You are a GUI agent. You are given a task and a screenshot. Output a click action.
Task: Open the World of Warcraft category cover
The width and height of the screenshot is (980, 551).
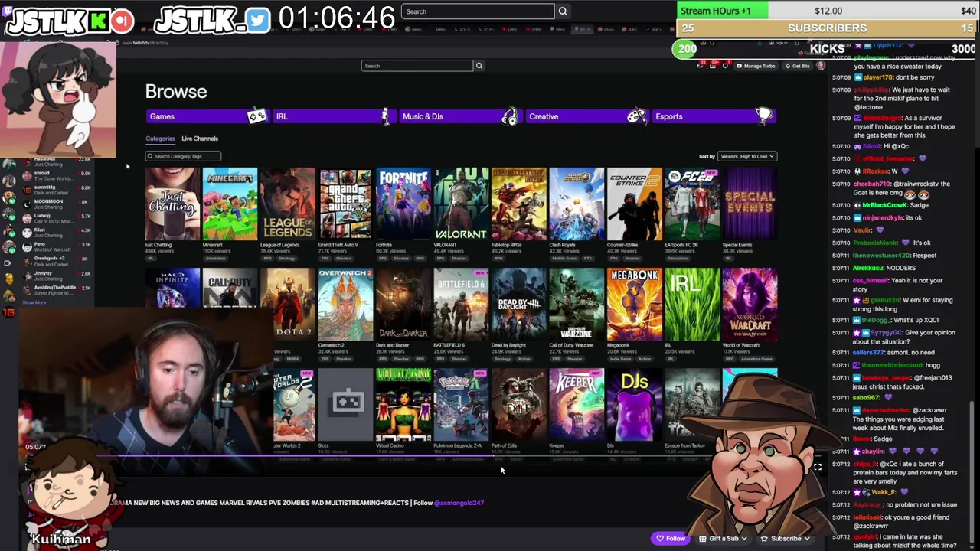click(750, 304)
